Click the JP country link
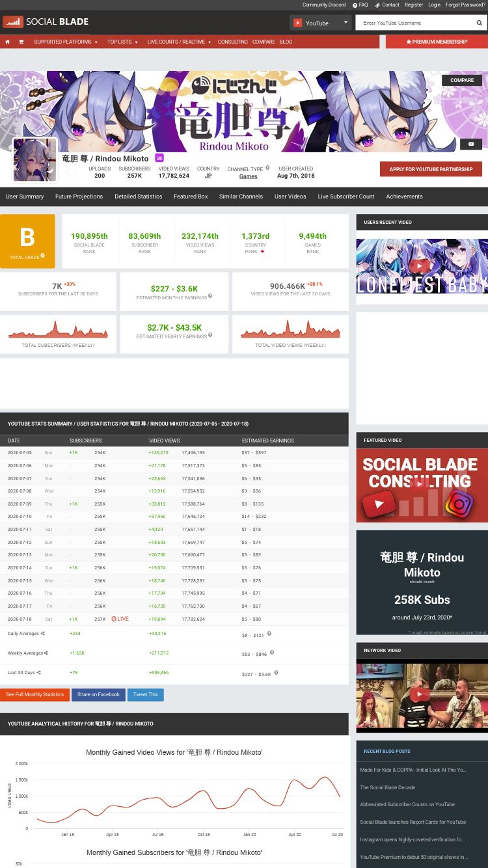 pos(208,176)
